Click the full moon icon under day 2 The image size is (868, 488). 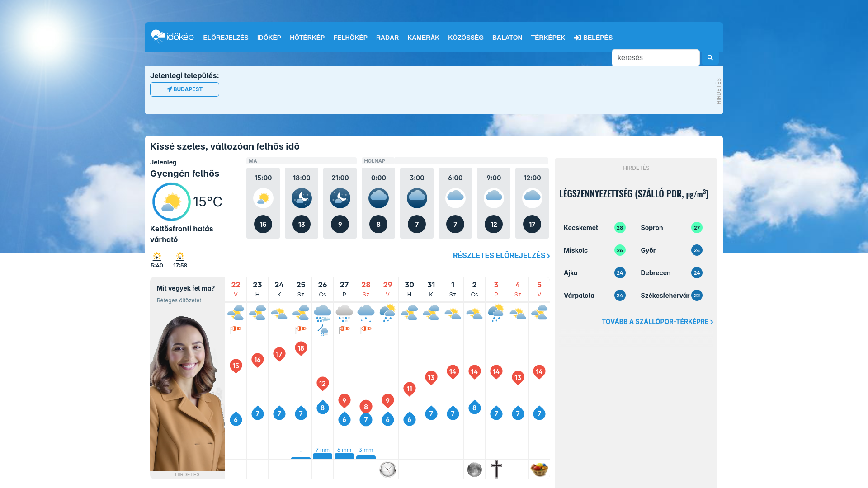[x=474, y=469]
